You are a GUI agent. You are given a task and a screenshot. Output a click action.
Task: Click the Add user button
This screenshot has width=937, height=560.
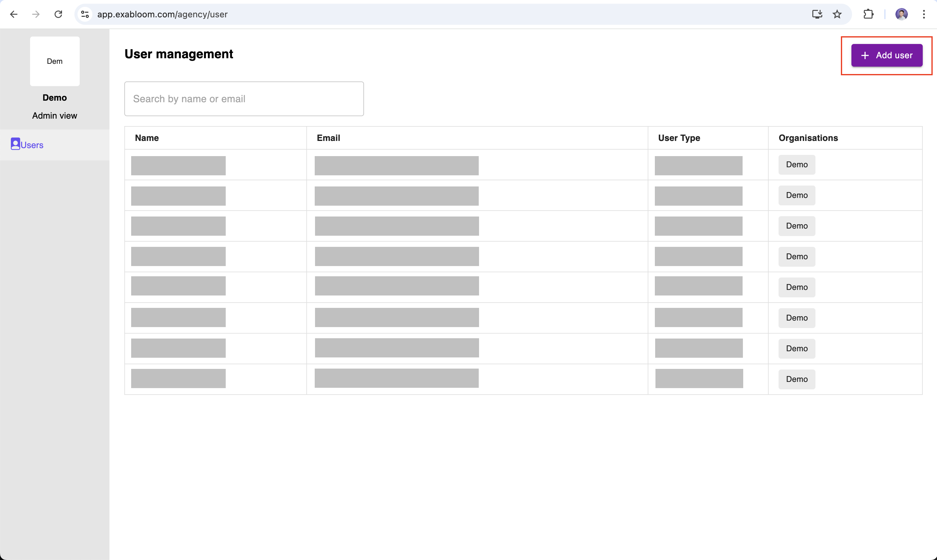(x=886, y=55)
